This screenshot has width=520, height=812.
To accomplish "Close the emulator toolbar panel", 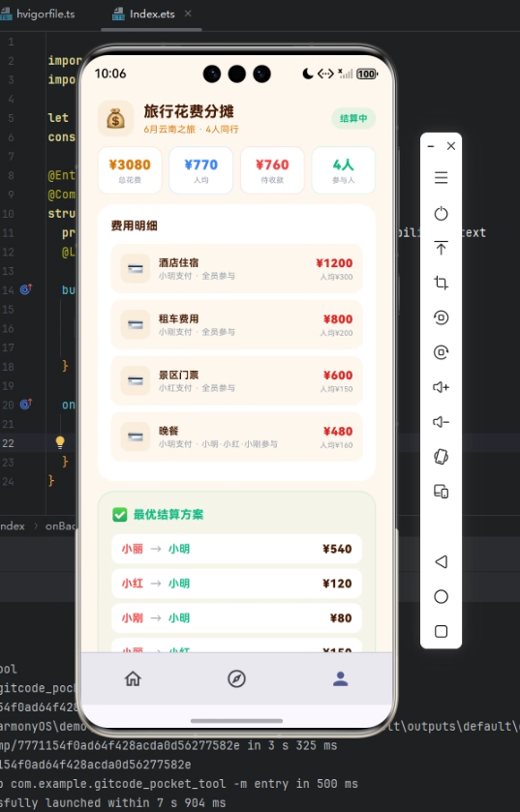I will [x=451, y=146].
